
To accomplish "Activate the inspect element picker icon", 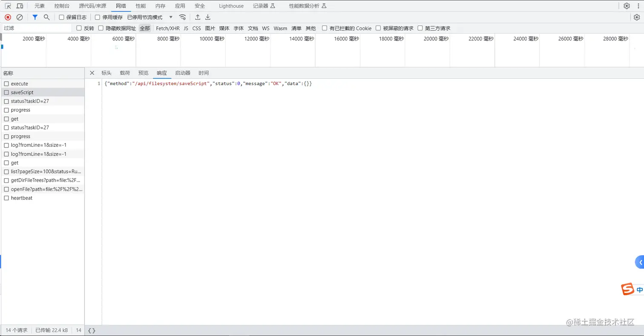I will click(x=8, y=6).
